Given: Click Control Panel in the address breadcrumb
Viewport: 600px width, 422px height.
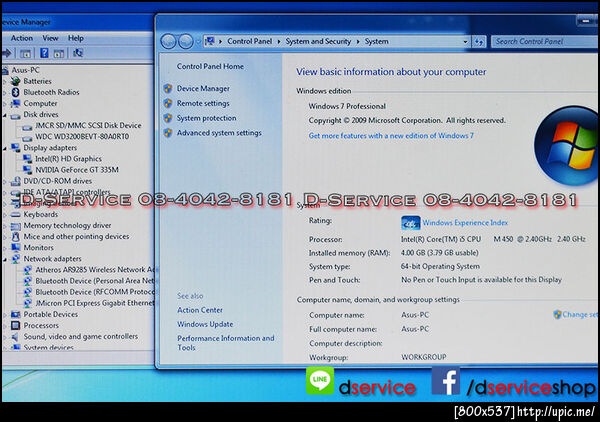Looking at the screenshot, I should coord(249,41).
